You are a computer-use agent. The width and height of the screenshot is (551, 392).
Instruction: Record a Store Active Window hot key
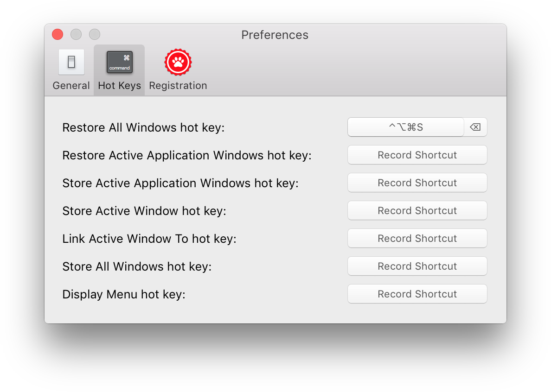click(416, 210)
